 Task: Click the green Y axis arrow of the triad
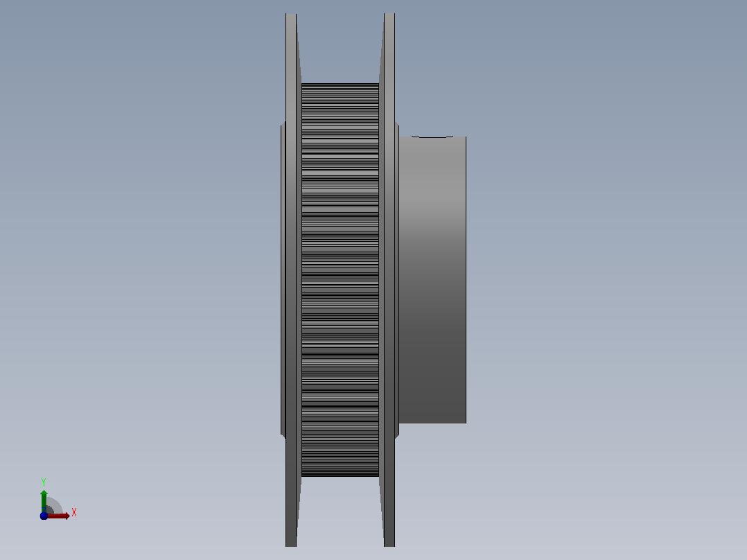pyautogui.click(x=44, y=500)
